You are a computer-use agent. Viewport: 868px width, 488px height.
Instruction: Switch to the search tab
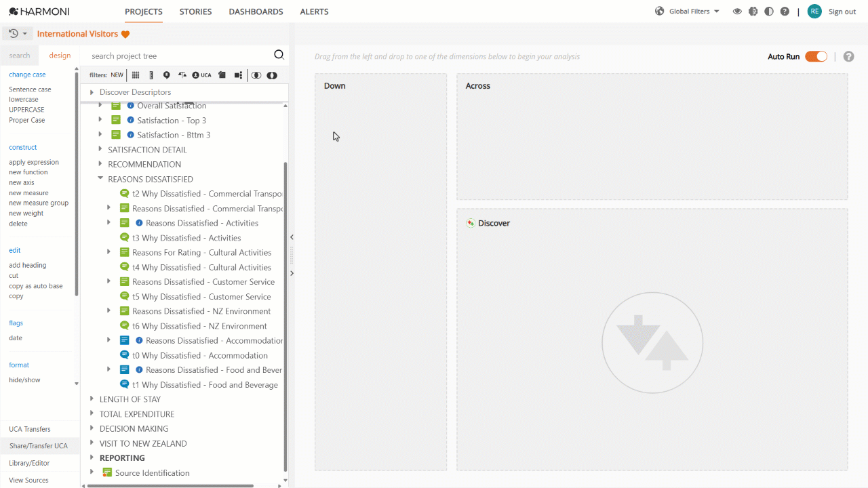(20, 56)
